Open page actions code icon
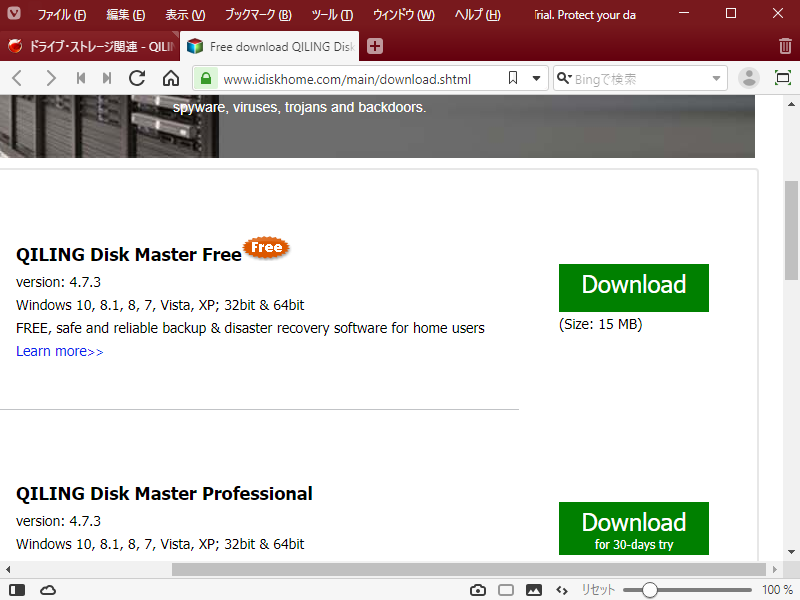This screenshot has width=800, height=600. tap(562, 590)
